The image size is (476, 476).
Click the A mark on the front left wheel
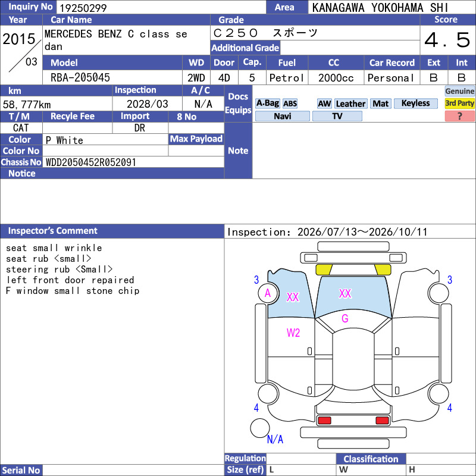tap(268, 293)
